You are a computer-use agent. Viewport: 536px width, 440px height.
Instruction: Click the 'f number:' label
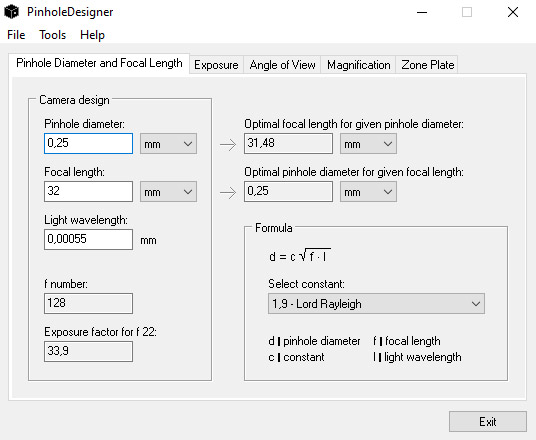[x=66, y=284]
